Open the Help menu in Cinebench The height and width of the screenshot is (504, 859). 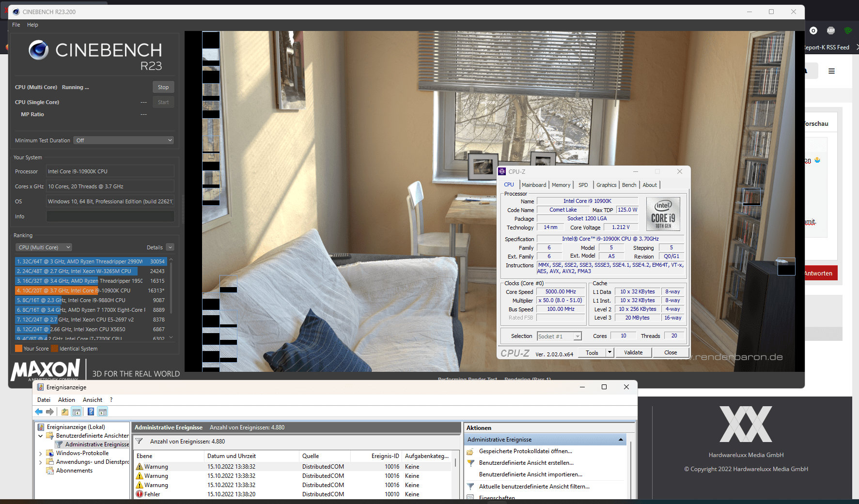coord(32,25)
